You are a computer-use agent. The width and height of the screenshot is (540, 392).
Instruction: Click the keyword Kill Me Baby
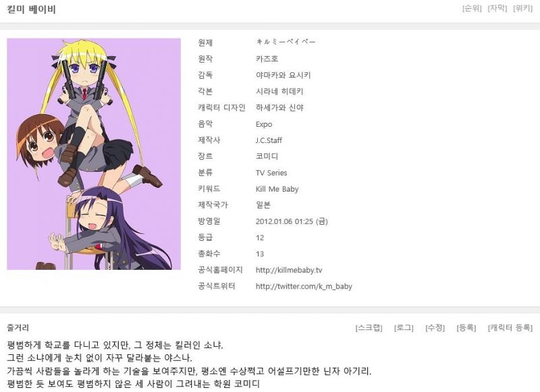(277, 189)
